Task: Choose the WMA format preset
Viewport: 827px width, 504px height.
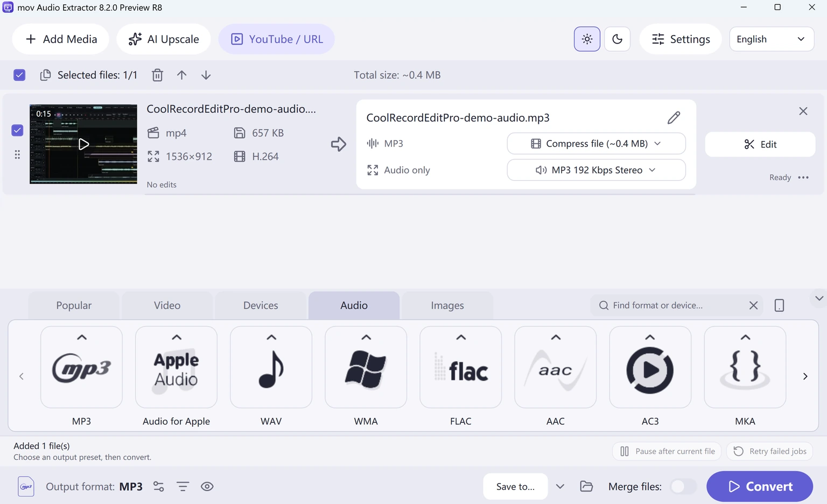Action: (x=366, y=367)
